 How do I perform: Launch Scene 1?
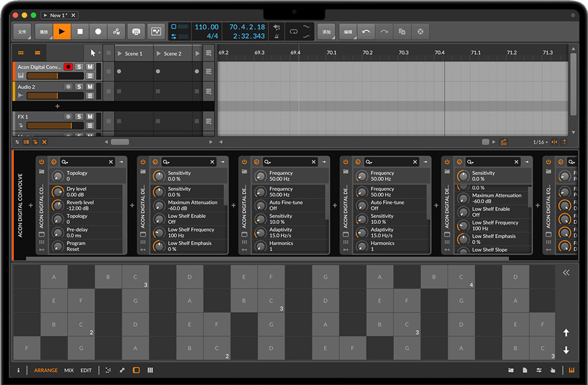coord(119,54)
